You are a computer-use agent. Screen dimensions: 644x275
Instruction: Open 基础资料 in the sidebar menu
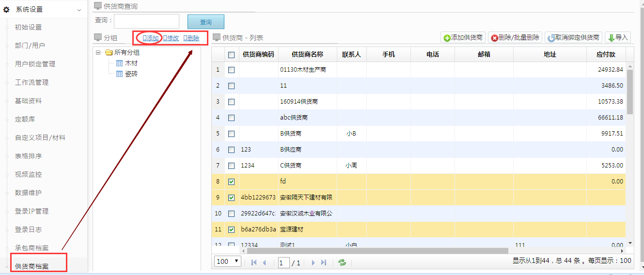[x=28, y=101]
